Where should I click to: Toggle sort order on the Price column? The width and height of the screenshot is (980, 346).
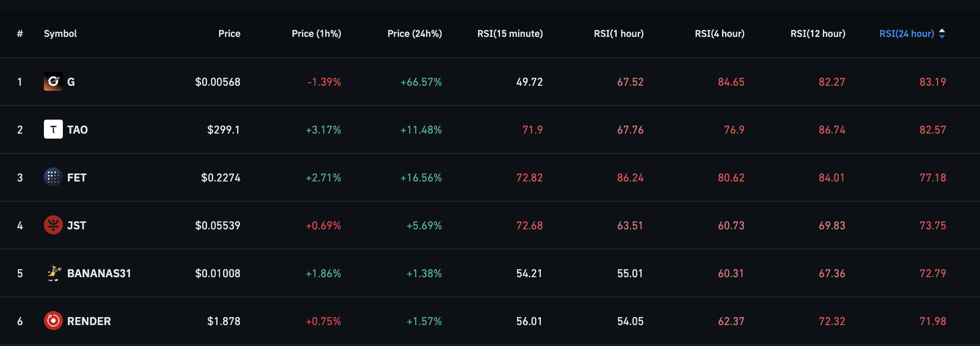pyautogui.click(x=229, y=33)
